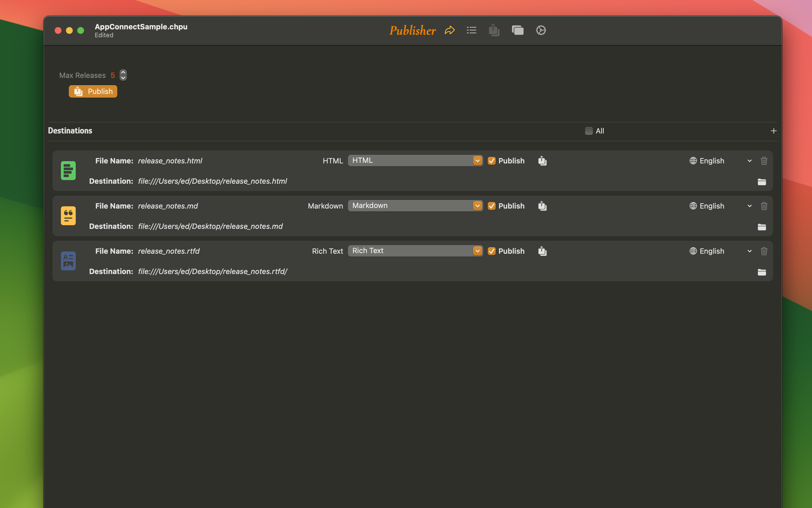Image resolution: width=812 pixels, height=508 pixels.
Task: Uncheck Publish for release_notes.rtfd
Action: pos(491,251)
